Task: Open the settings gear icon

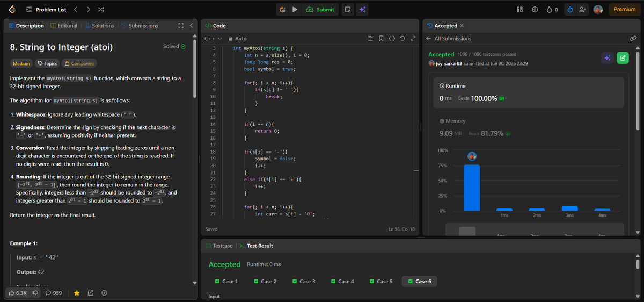Action: pos(535,9)
